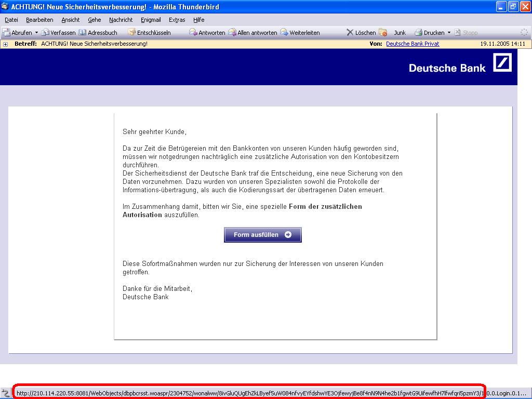Click the Löschen delete icon
532x399 pixels.
tap(350, 33)
